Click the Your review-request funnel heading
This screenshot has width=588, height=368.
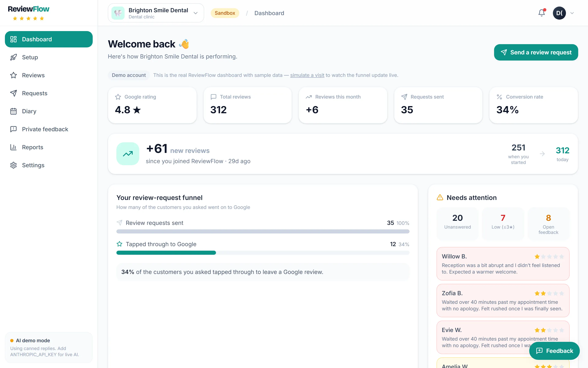[x=159, y=198]
